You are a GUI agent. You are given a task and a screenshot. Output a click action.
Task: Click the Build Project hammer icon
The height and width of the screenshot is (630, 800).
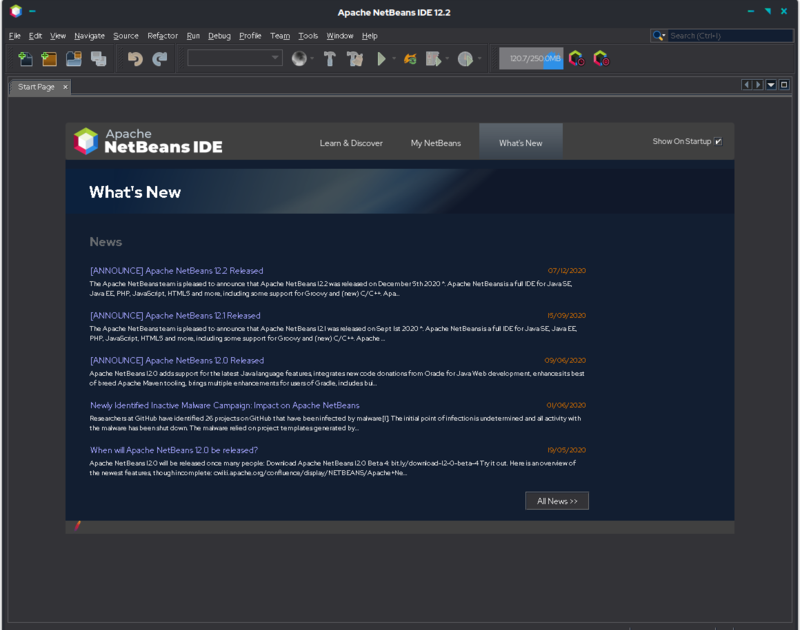(330, 59)
